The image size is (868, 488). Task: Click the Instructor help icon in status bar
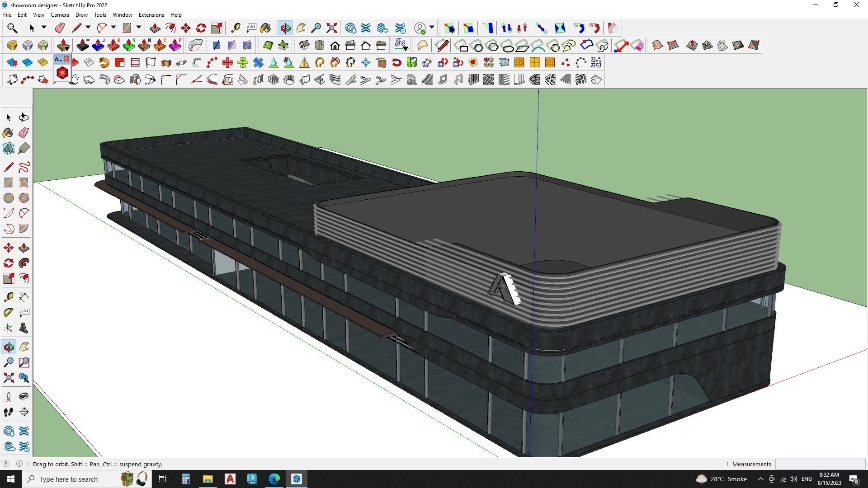point(19,464)
